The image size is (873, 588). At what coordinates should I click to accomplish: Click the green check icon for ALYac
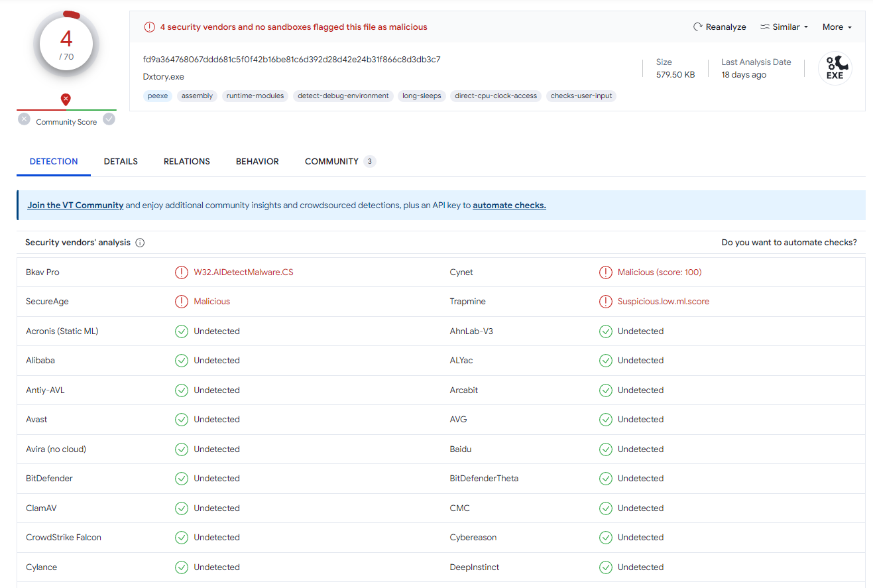point(605,361)
